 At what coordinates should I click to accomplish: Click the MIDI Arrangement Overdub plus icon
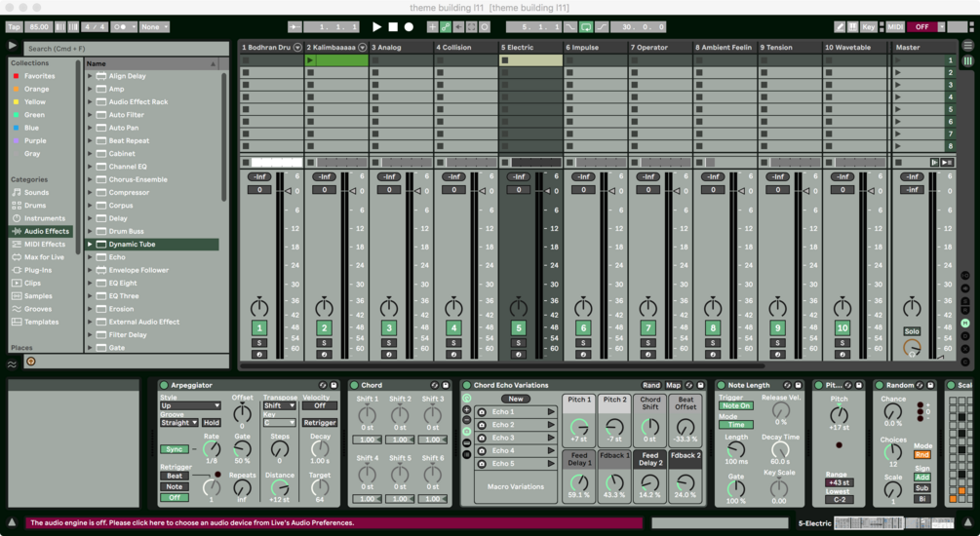click(433, 27)
